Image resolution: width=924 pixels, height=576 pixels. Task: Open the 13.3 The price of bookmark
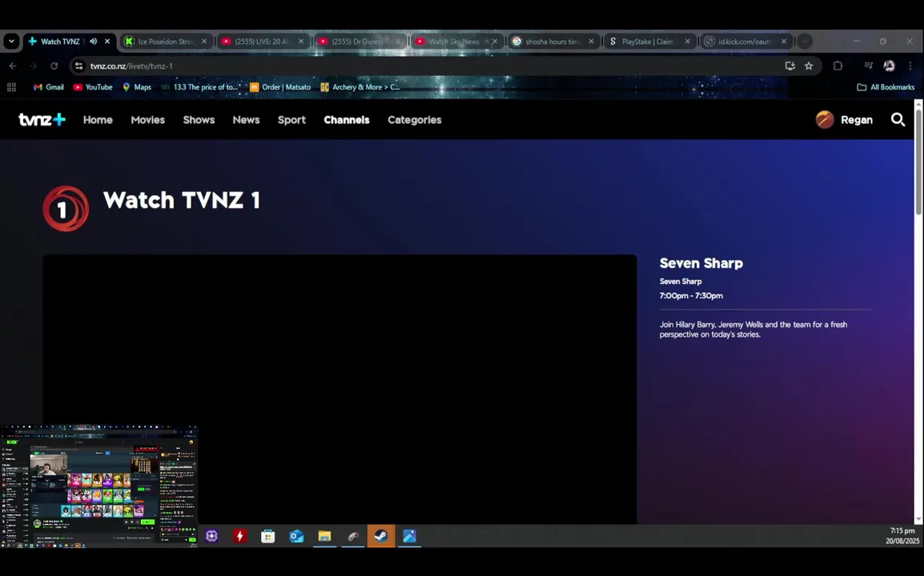coord(200,87)
